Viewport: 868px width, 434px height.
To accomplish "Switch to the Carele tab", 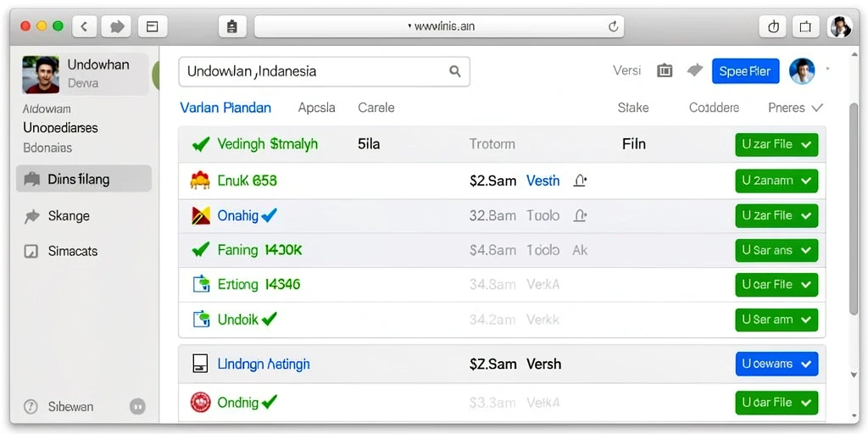I will pyautogui.click(x=376, y=108).
